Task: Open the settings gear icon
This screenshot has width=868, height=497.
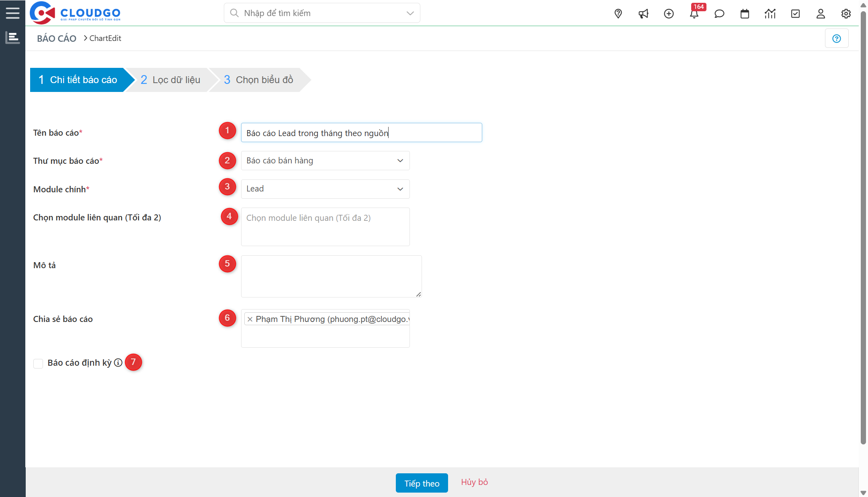Action: coord(845,13)
